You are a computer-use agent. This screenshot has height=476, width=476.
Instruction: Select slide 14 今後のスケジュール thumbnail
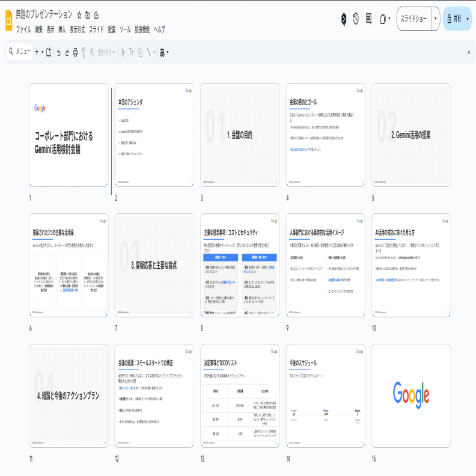click(x=325, y=395)
